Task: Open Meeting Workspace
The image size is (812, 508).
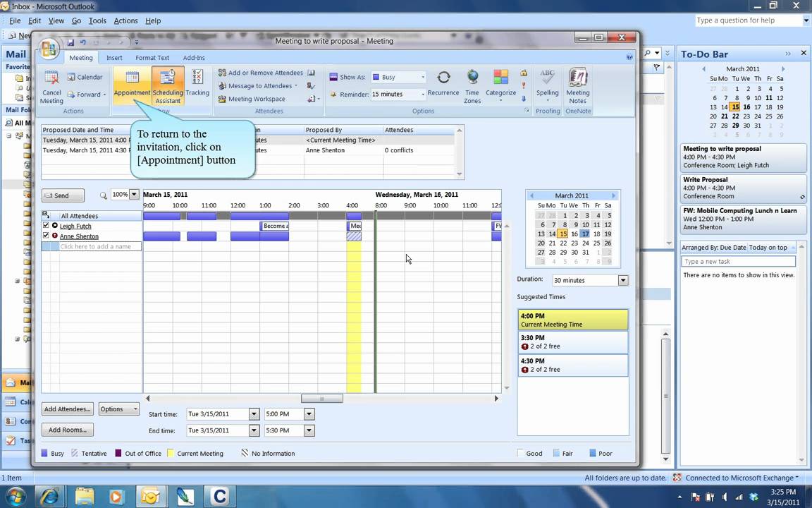Action: [x=252, y=99]
